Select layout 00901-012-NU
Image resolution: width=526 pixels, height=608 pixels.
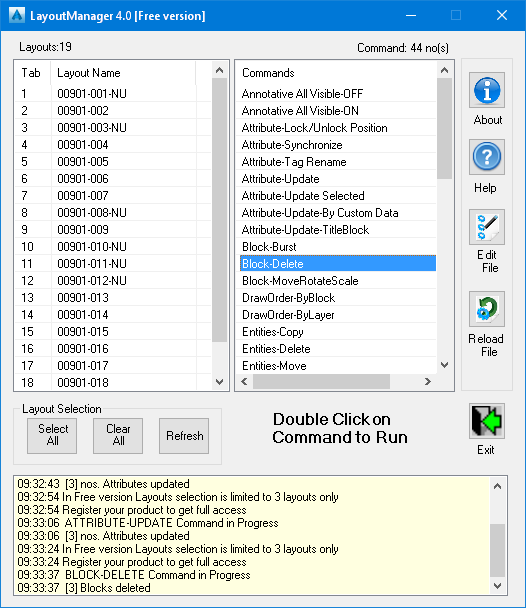[x=113, y=281]
